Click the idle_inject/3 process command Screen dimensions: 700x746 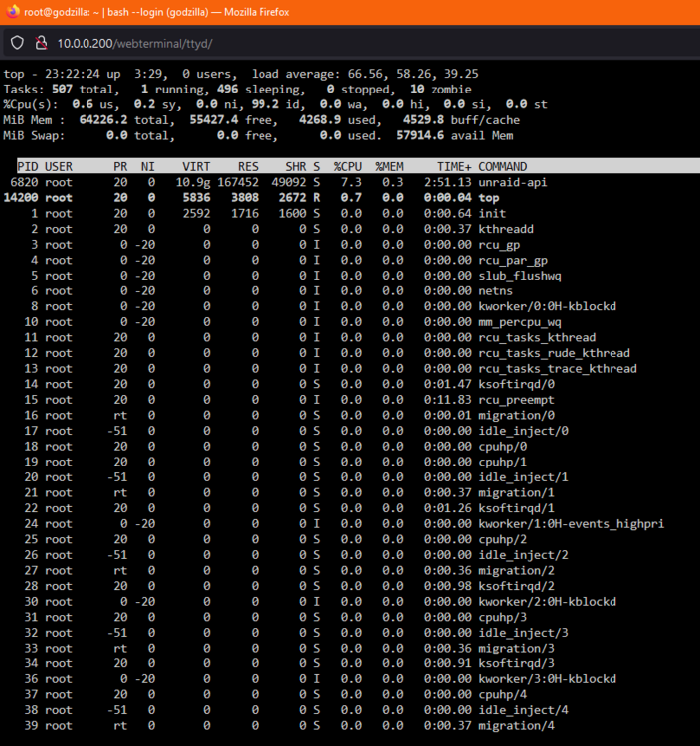pyautogui.click(x=523, y=633)
